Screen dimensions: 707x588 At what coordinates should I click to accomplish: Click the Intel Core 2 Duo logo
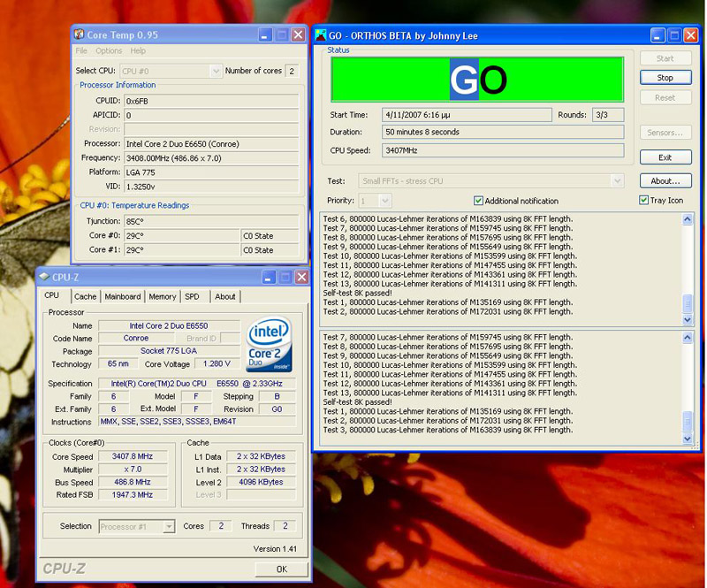tap(270, 344)
